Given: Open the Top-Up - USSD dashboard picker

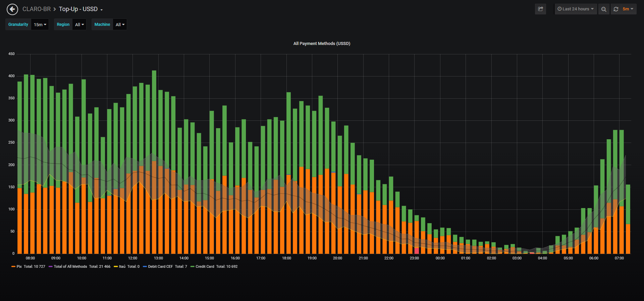Looking at the screenshot, I should pos(81,9).
